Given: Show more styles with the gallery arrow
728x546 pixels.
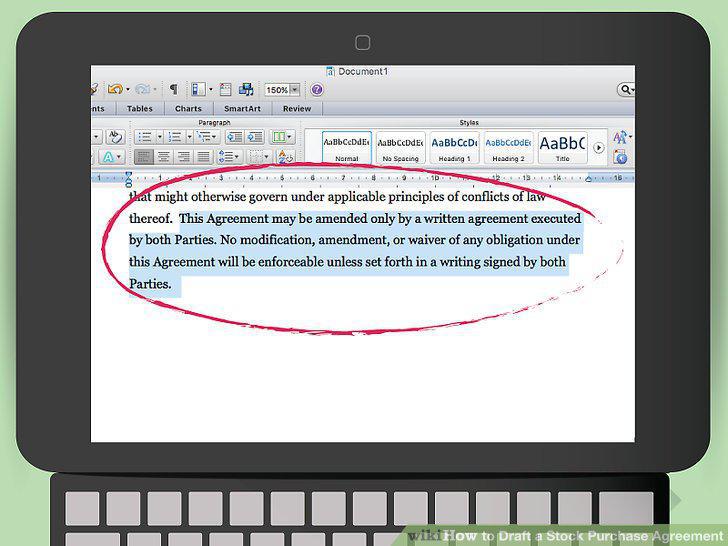Looking at the screenshot, I should pos(598,148).
